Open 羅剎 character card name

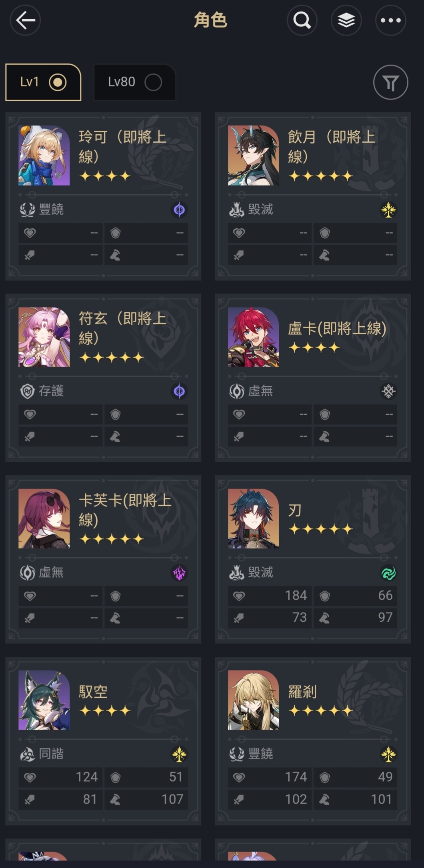point(302,692)
